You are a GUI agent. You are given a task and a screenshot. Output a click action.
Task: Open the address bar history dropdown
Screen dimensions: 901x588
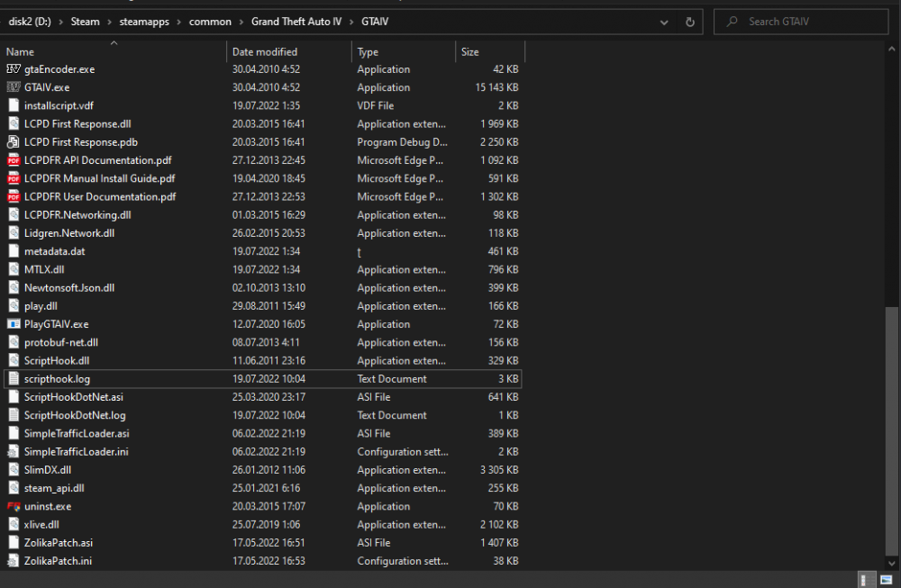click(x=665, y=22)
